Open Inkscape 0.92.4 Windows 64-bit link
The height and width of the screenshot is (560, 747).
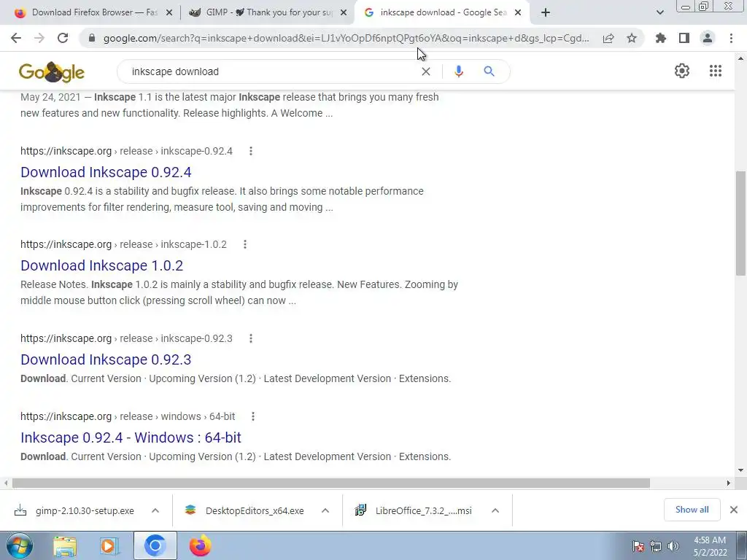[x=131, y=437]
